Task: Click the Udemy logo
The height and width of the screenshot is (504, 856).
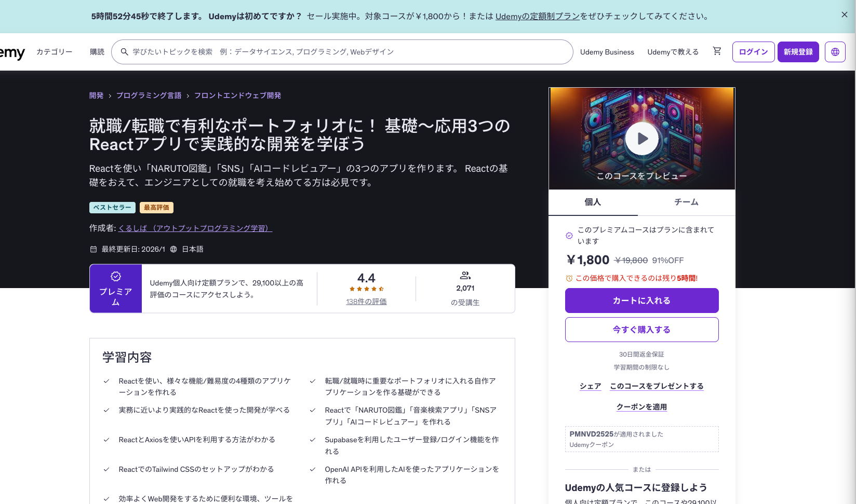Action: pos(10,52)
